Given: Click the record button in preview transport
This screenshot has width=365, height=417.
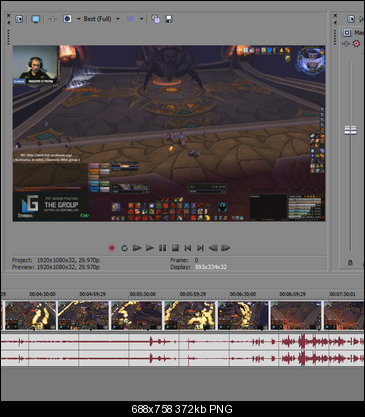Looking at the screenshot, I should 112,248.
